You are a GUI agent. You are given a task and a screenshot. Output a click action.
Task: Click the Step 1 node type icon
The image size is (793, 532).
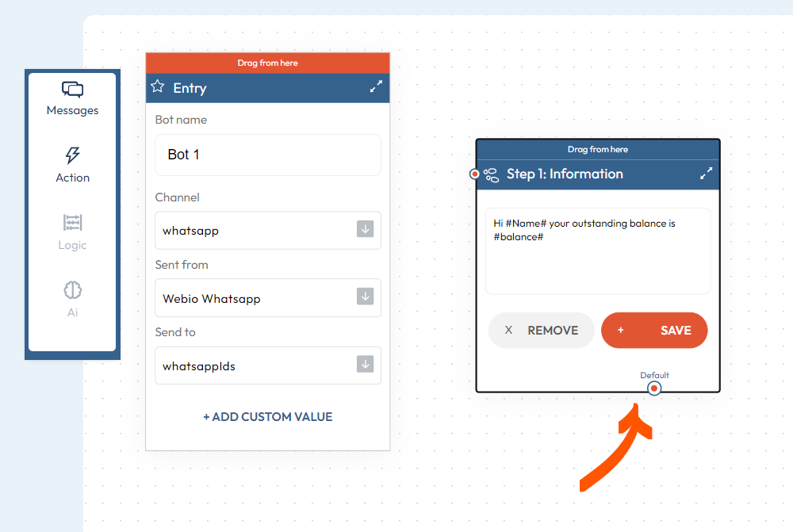[x=492, y=174]
